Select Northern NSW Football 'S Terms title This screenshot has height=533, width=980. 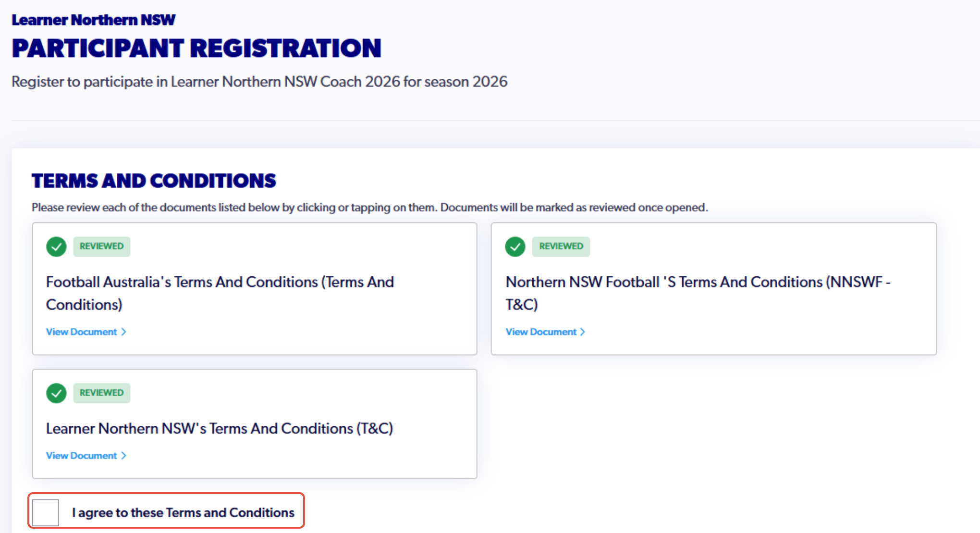pyautogui.click(x=698, y=293)
